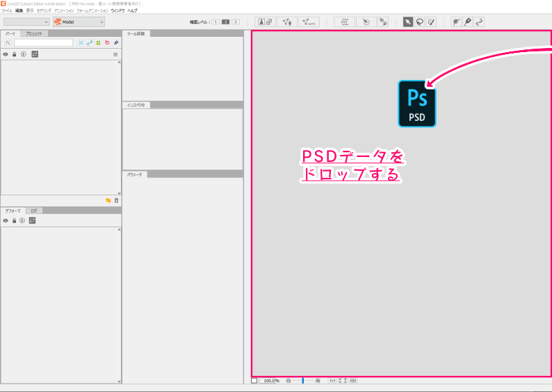Click the blue crossed-arrows icon in Parts panel
This screenshot has width=552, height=392.
point(81,42)
